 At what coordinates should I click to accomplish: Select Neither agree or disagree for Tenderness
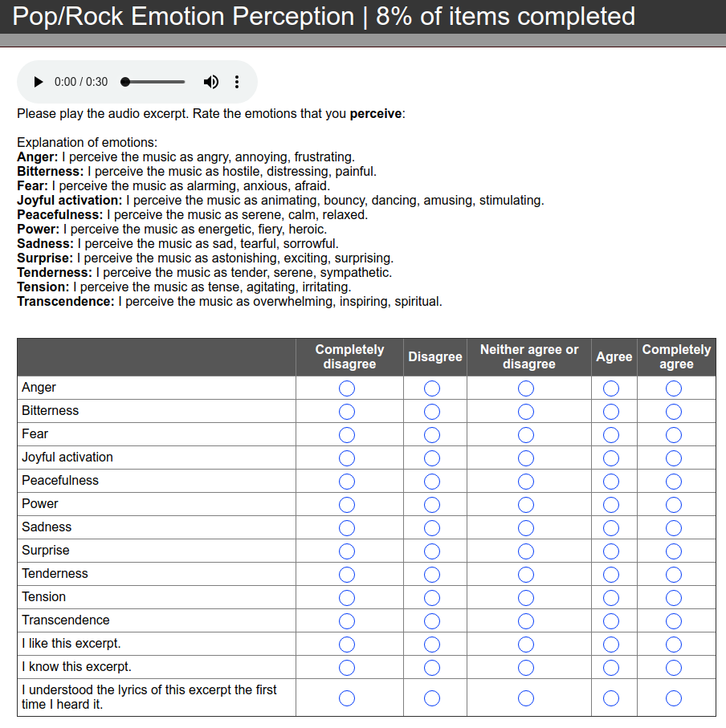(x=526, y=575)
